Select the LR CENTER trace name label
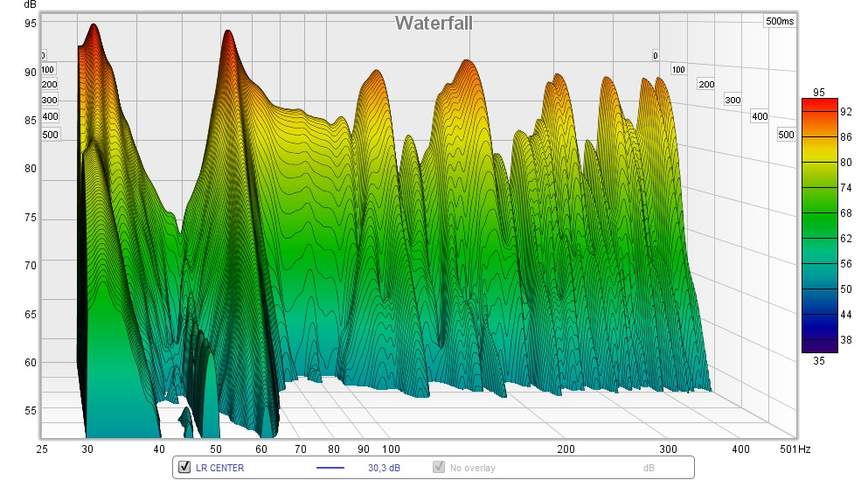The width and height of the screenshot is (868, 480). tap(219, 468)
